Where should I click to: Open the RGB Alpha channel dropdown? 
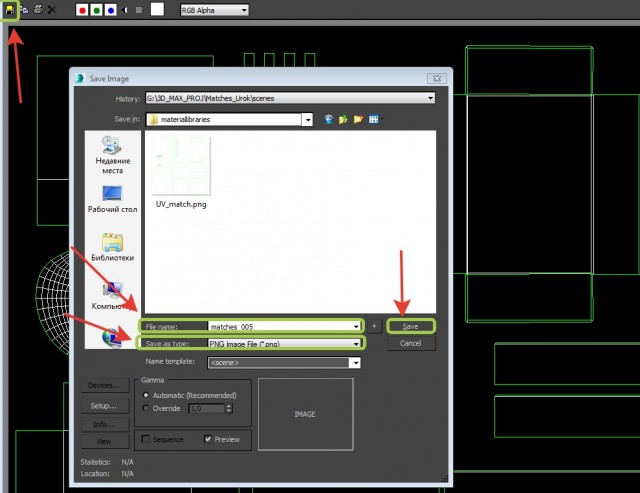[x=213, y=9]
